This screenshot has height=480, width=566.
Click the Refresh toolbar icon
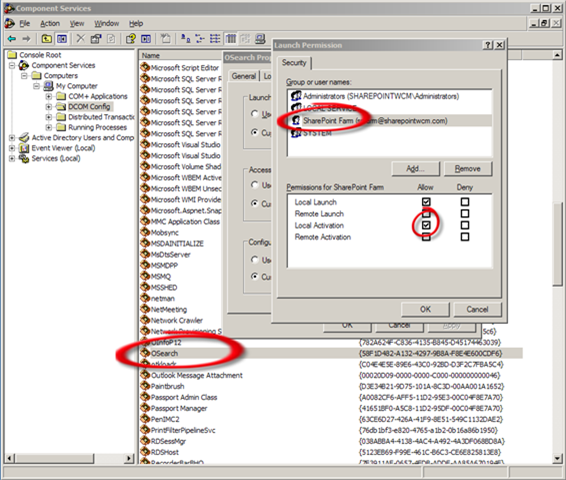coord(111,39)
